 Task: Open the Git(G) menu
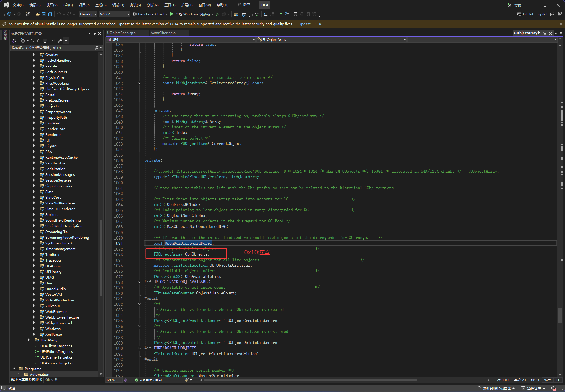click(x=68, y=5)
